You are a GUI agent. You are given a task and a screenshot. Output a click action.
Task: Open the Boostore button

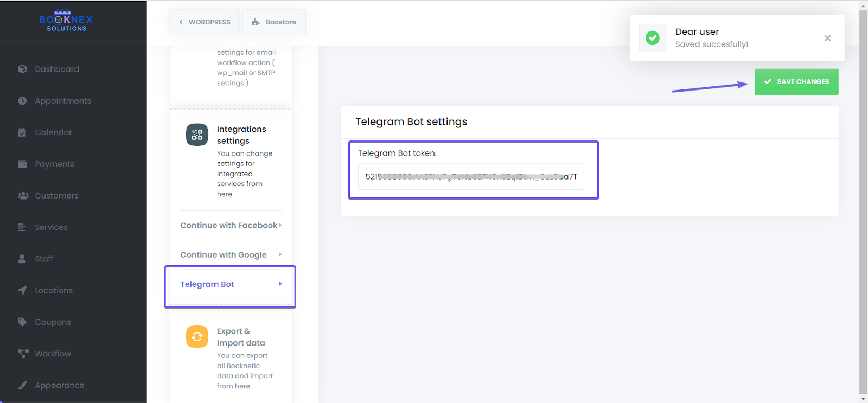point(274,22)
